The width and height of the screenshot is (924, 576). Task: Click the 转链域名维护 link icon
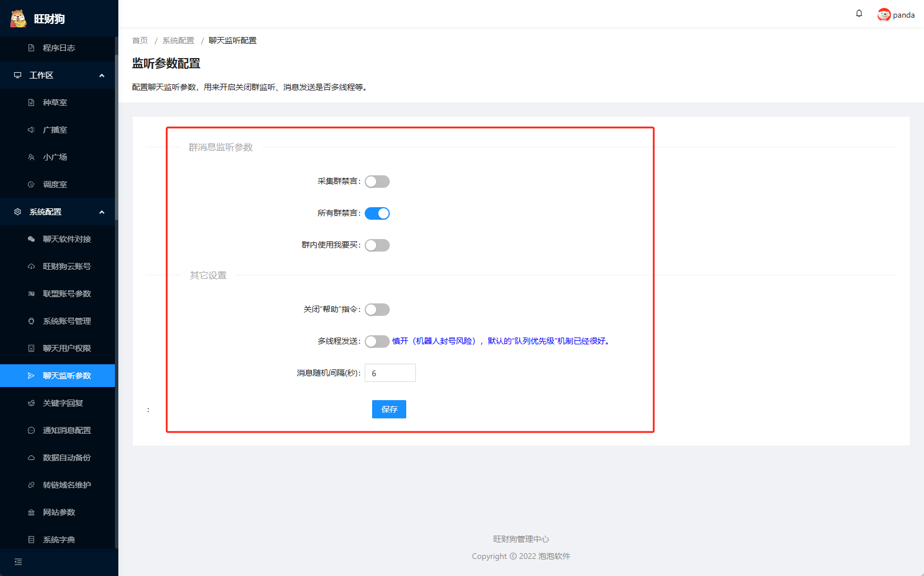point(31,485)
